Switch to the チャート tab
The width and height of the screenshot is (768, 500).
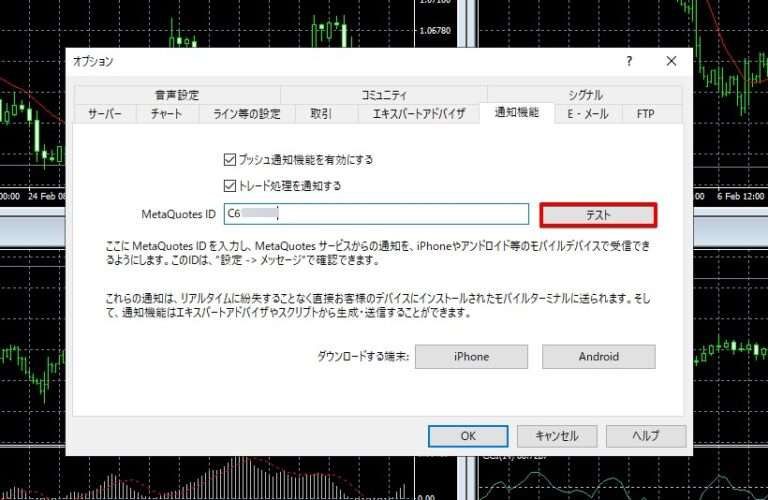[167, 114]
